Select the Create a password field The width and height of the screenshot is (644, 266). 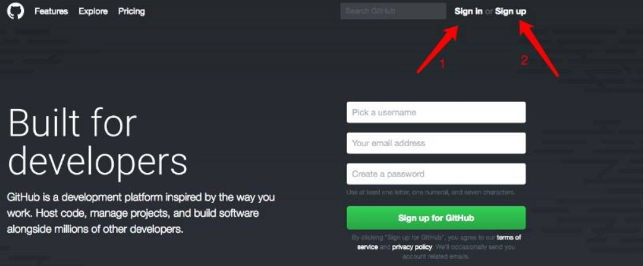point(436,174)
